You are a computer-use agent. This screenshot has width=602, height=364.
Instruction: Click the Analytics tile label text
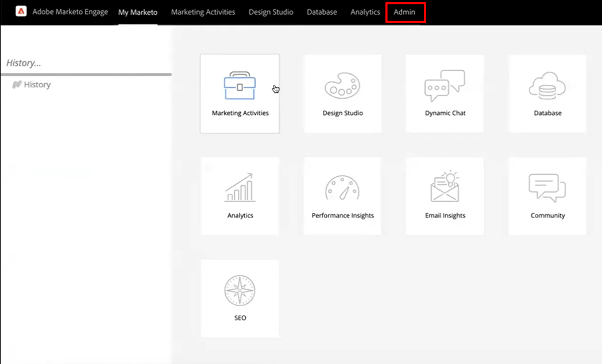[x=240, y=215]
